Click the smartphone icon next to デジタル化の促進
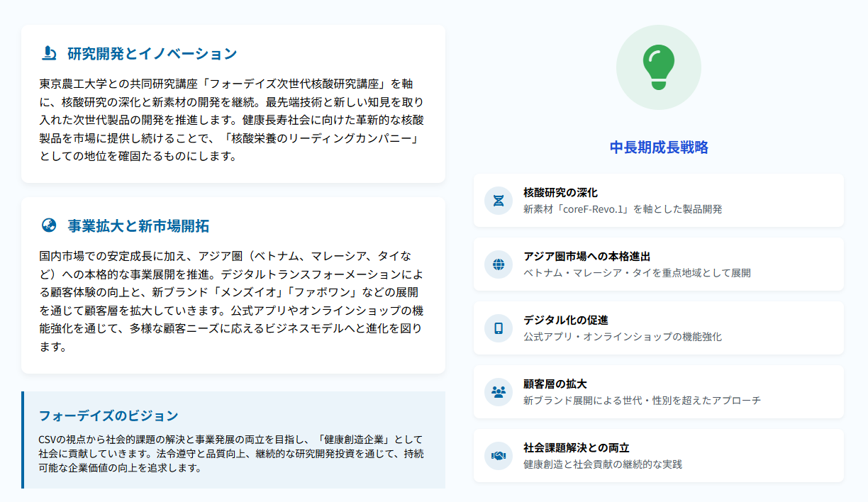The height and width of the screenshot is (502, 868). 499,328
